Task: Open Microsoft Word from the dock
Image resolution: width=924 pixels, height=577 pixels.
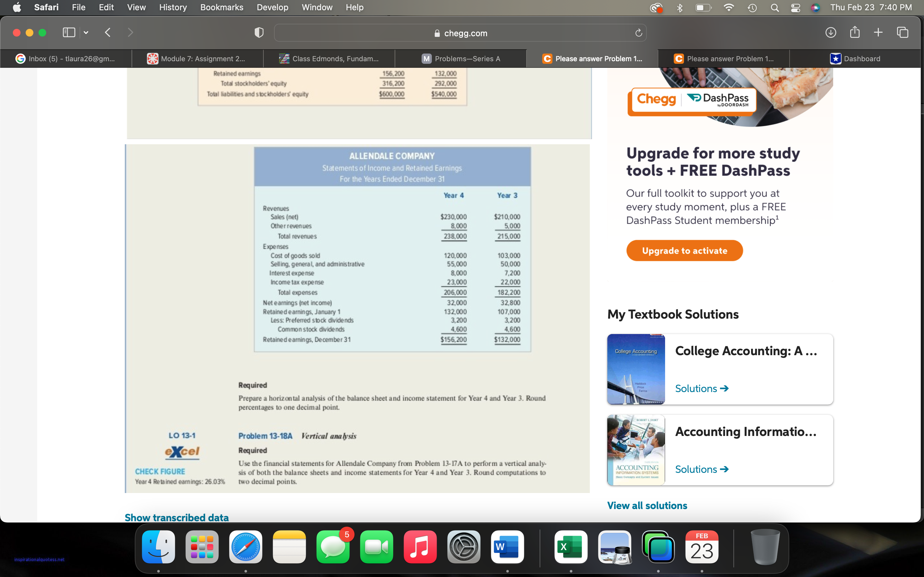Action: coord(507,547)
